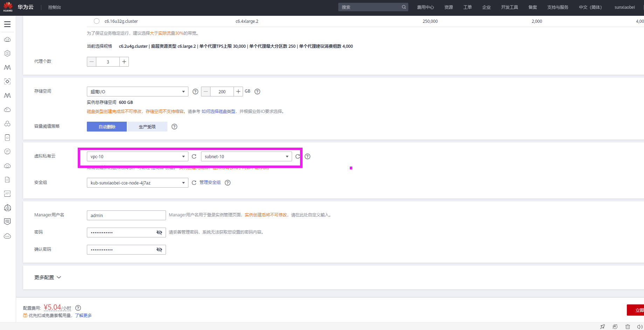The image size is (644, 330).
Task: Click the search magnifier icon
Action: 404,7
